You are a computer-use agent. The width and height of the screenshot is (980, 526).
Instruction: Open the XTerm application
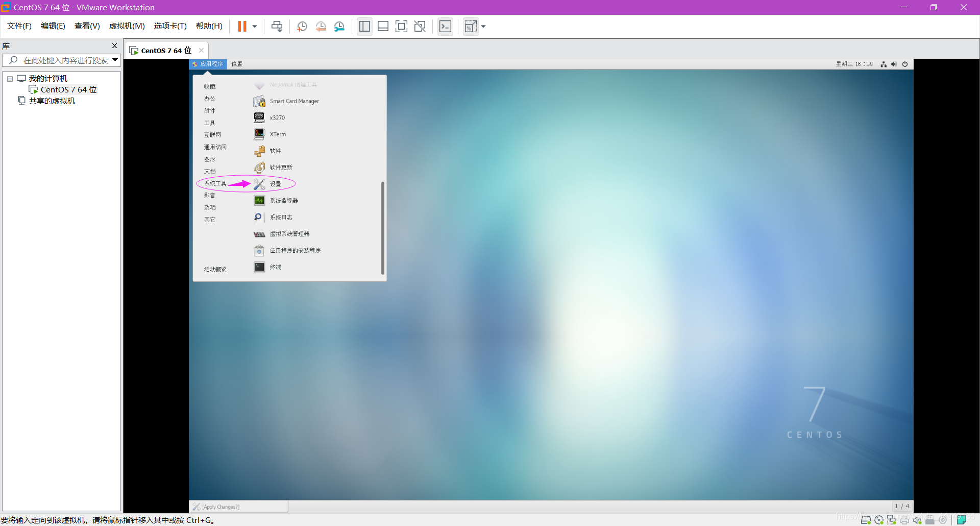tap(277, 134)
